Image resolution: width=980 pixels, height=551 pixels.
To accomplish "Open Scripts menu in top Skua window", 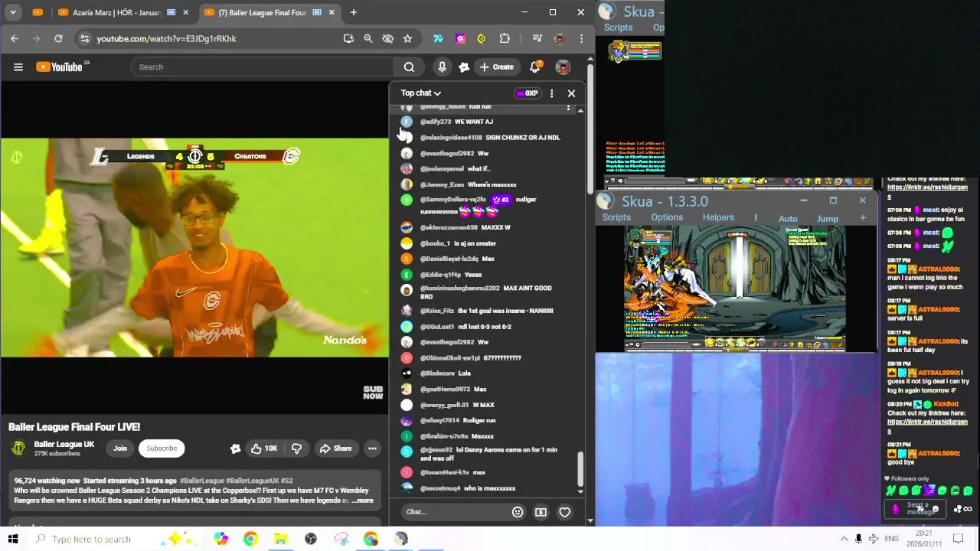I will click(618, 28).
